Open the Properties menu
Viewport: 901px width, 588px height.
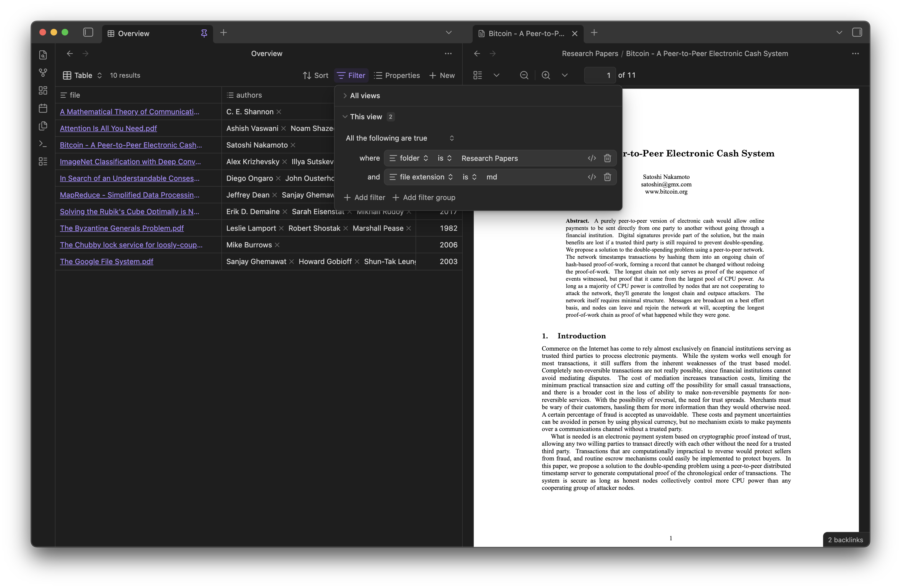tap(397, 75)
